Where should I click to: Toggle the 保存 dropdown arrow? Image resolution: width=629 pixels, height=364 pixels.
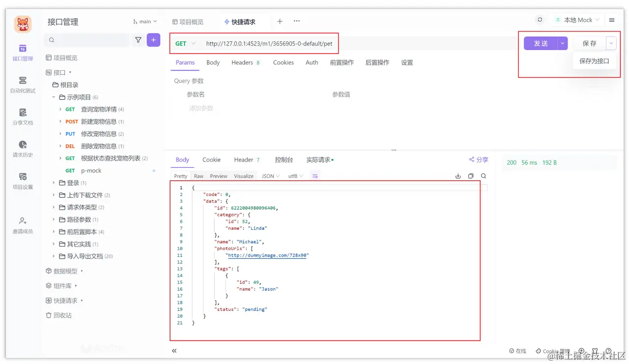click(611, 43)
